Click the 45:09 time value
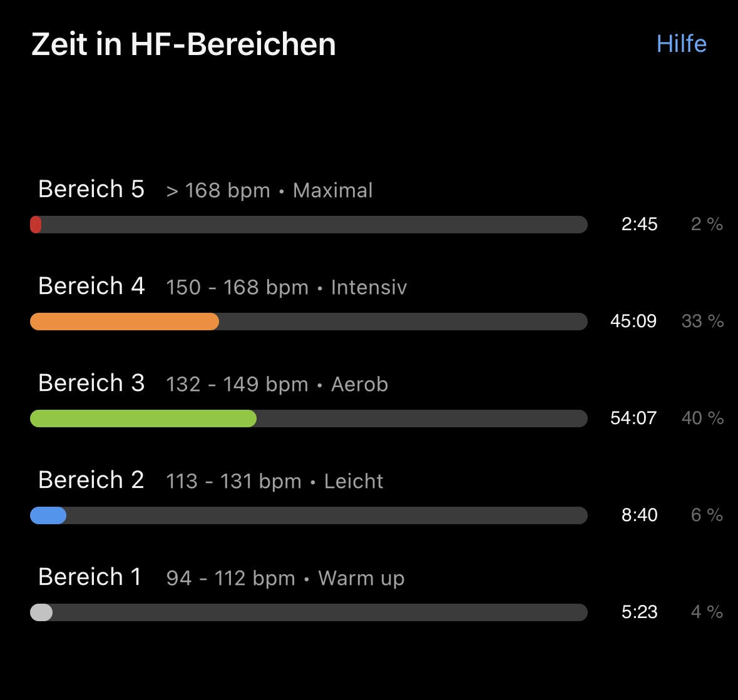This screenshot has height=700, width=738. coord(633,321)
